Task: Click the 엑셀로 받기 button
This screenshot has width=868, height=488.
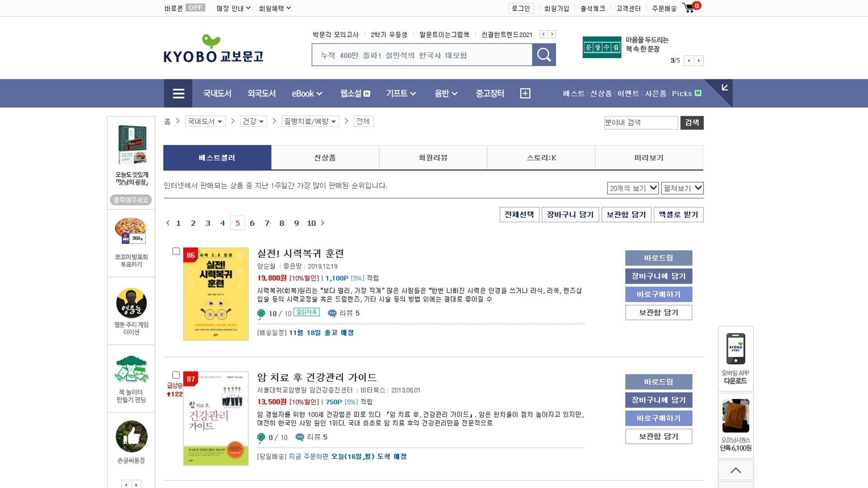Action: 678,215
